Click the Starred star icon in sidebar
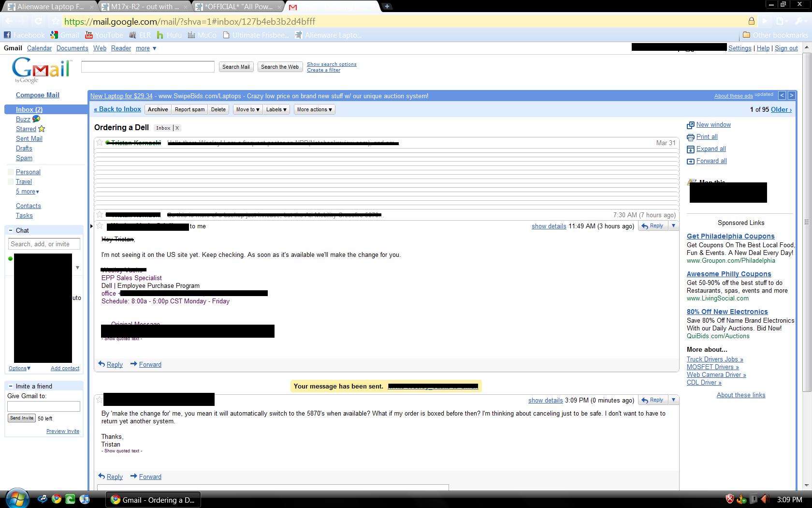812x508 pixels. pyautogui.click(x=42, y=129)
